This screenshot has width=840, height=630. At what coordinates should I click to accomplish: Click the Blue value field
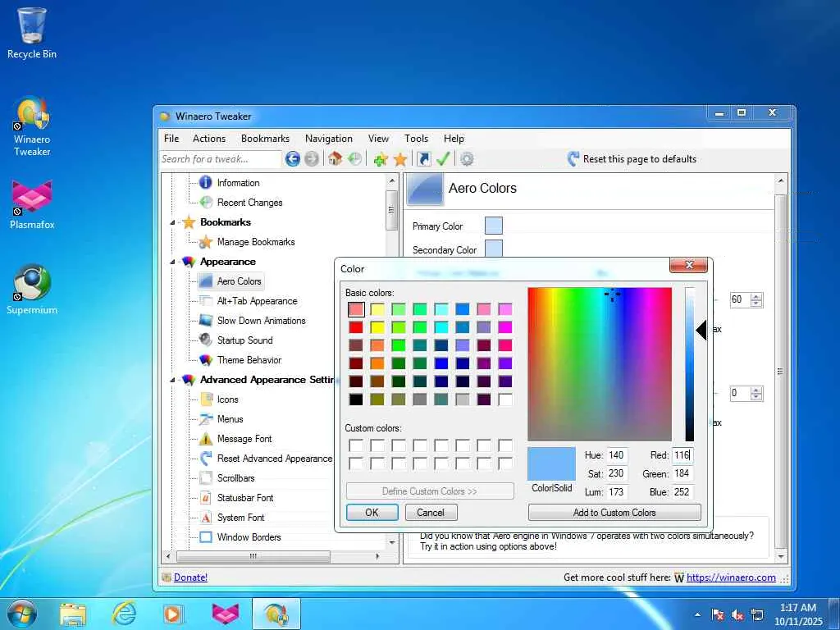coord(682,492)
